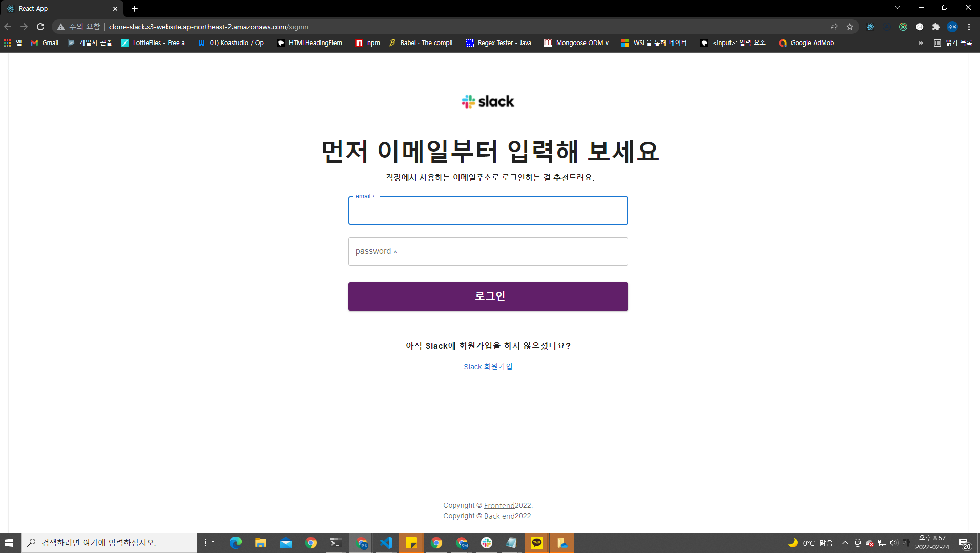Go back with the browser back arrow
The height and width of the screenshot is (553, 980).
(x=8, y=27)
